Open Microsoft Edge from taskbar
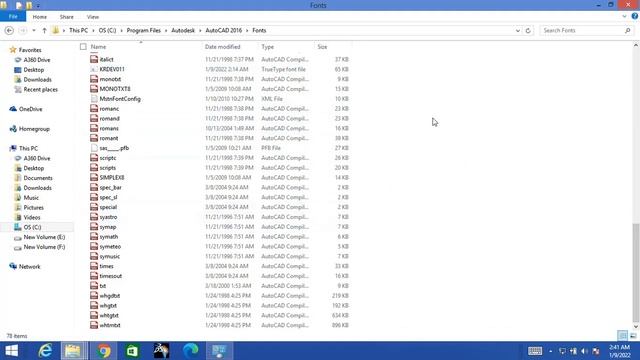Viewport: 640px width, 360px height. click(x=190, y=351)
